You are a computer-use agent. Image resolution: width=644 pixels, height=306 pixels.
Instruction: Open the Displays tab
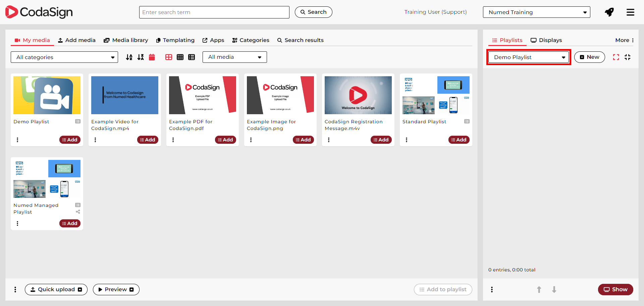click(546, 40)
